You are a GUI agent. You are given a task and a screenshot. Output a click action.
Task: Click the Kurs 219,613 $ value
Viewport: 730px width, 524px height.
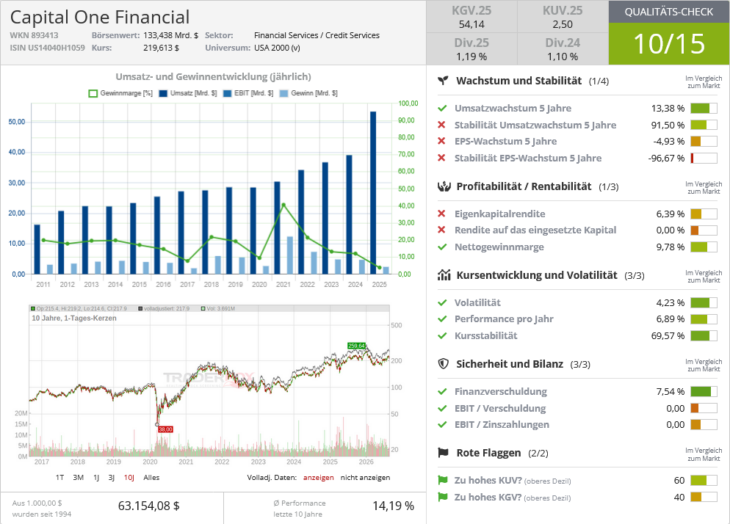[x=161, y=47]
